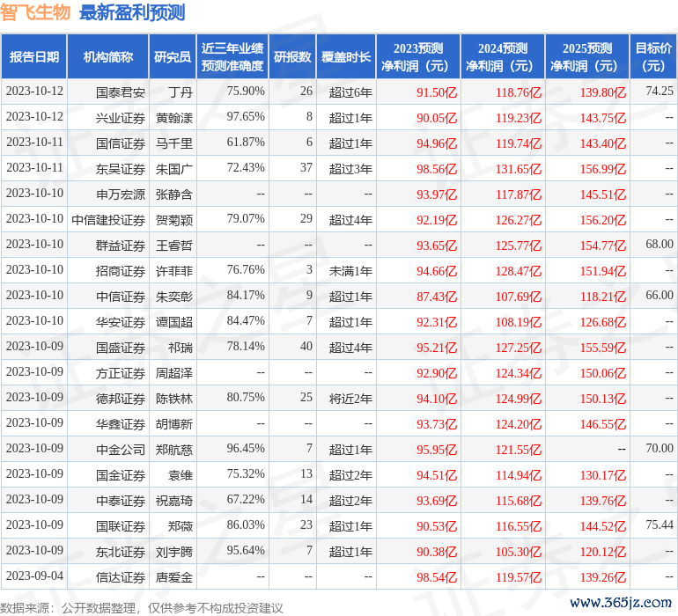Click coverage duration 将近2年

[x=350, y=399]
